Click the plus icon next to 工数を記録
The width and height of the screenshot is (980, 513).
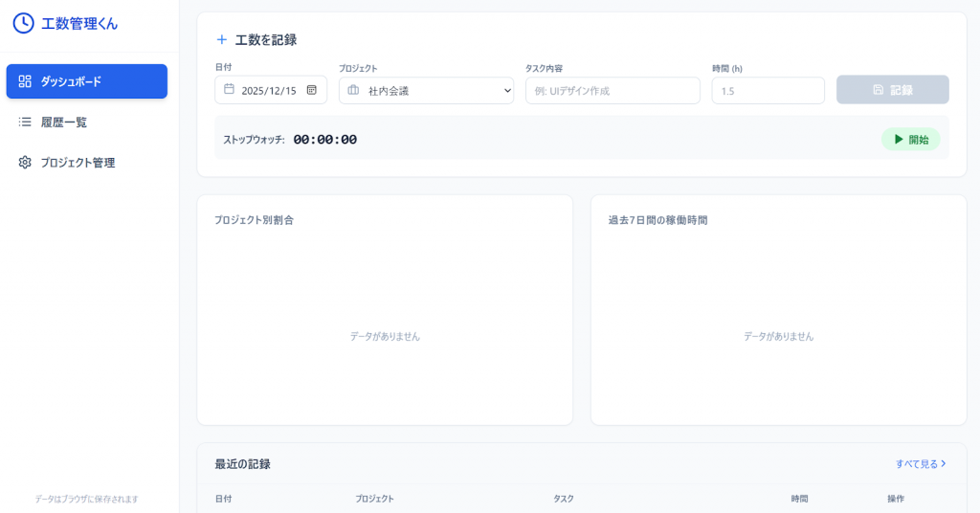tap(222, 39)
